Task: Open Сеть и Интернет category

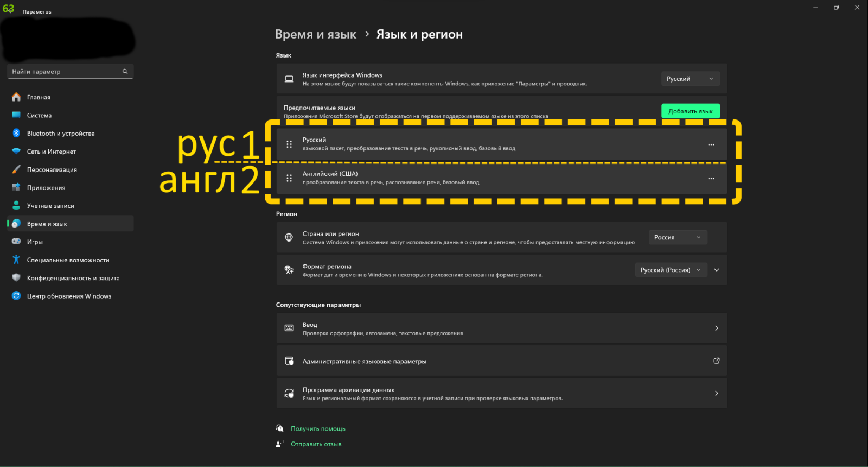Action: point(71,152)
